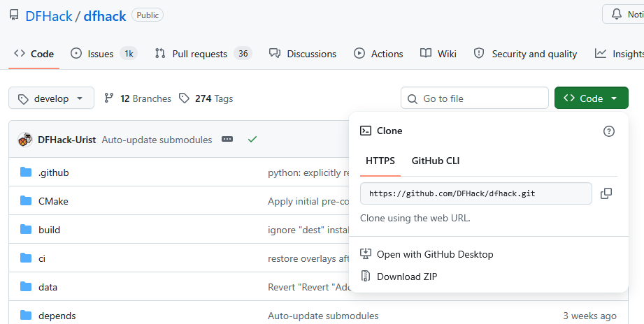
Task: Click the clone URL text field
Action: [476, 193]
